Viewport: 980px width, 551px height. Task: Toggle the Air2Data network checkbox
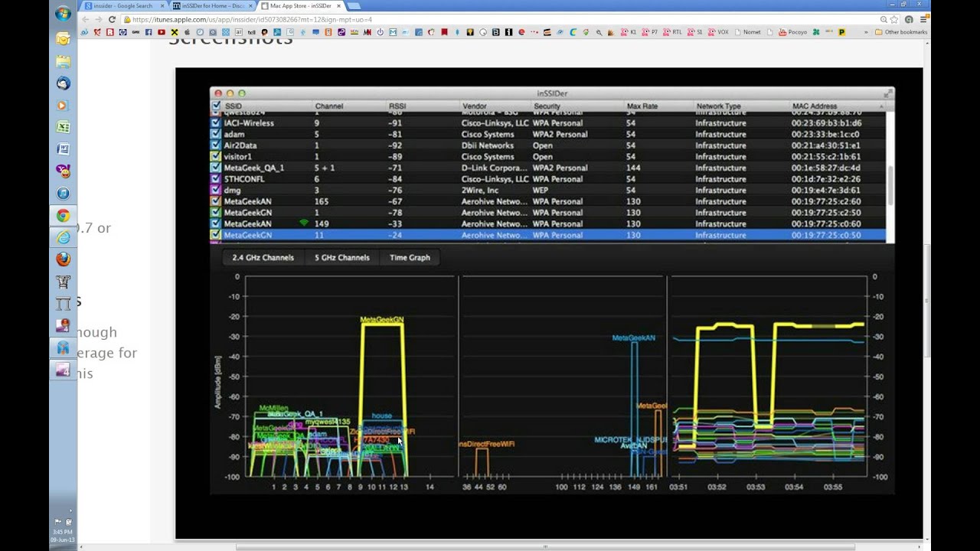coord(216,145)
